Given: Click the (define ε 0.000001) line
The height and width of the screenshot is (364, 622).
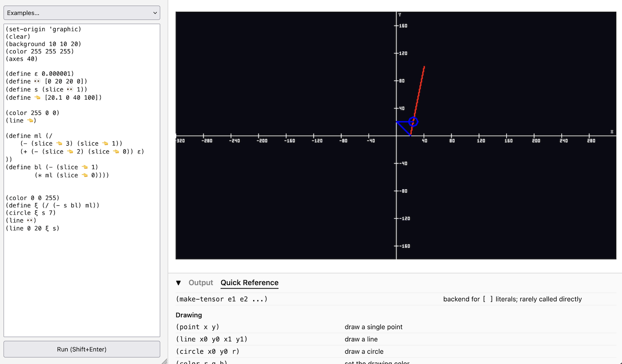Looking at the screenshot, I should pos(40,74).
